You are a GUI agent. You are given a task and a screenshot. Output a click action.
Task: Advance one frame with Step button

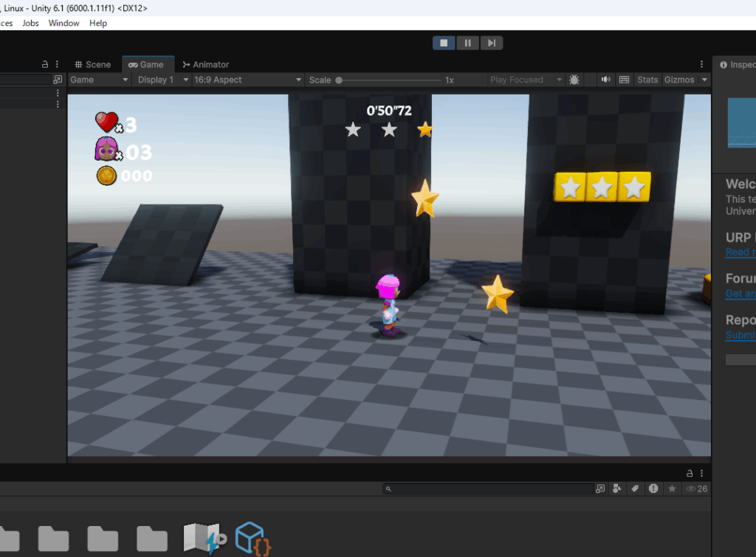point(491,43)
